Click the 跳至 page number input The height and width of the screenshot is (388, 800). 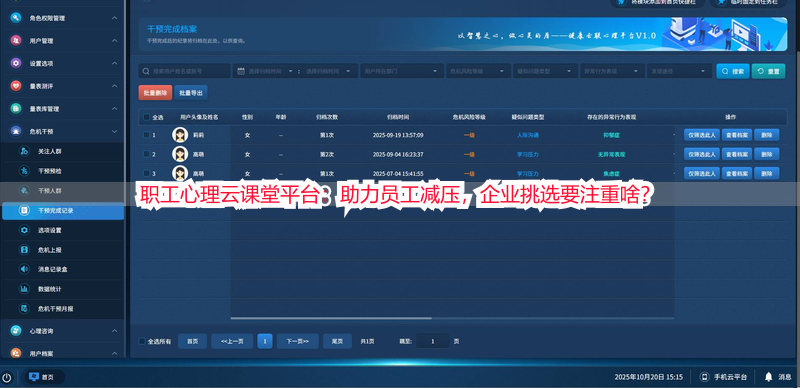click(x=433, y=341)
